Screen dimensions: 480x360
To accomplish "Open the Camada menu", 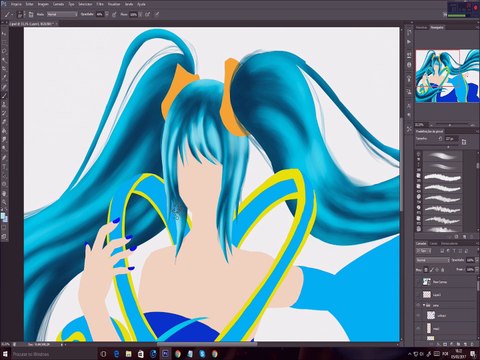I will pos(58,4).
